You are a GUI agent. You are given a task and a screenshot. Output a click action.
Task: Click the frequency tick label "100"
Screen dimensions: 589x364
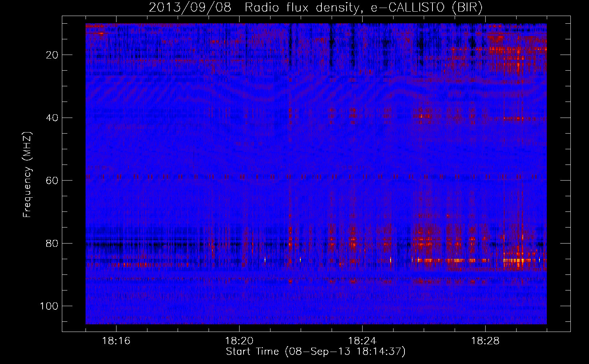(x=49, y=306)
